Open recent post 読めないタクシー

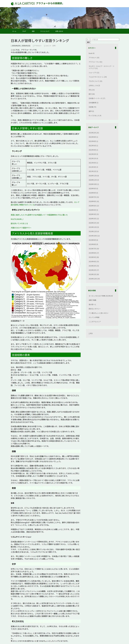[95, 309]
